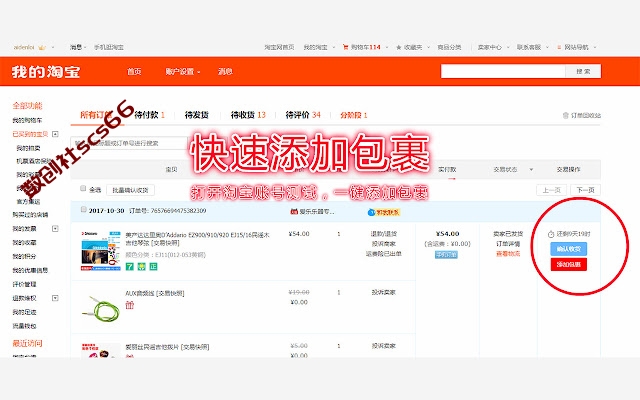
Task: Click the 网站导航 menu icon
Action: point(559,47)
